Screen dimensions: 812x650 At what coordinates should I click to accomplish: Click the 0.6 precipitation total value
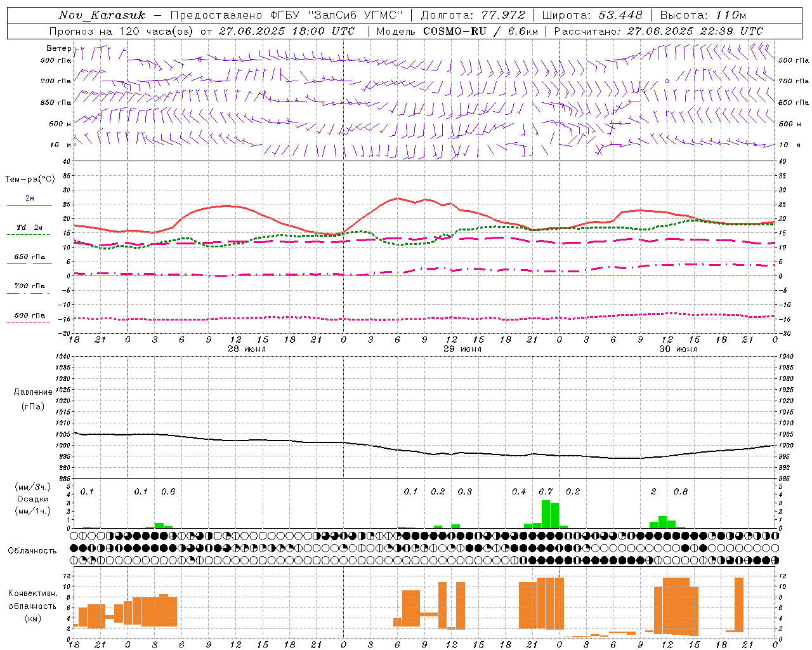168,491
